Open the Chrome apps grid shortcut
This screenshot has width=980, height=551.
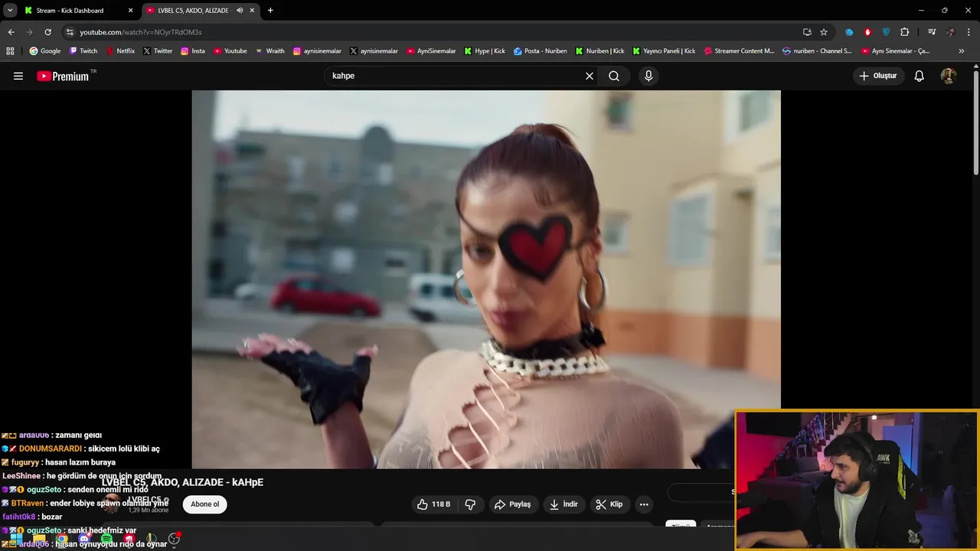[10, 51]
